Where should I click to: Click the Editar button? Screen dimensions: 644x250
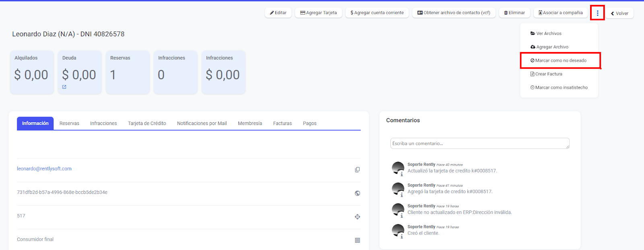pos(278,13)
